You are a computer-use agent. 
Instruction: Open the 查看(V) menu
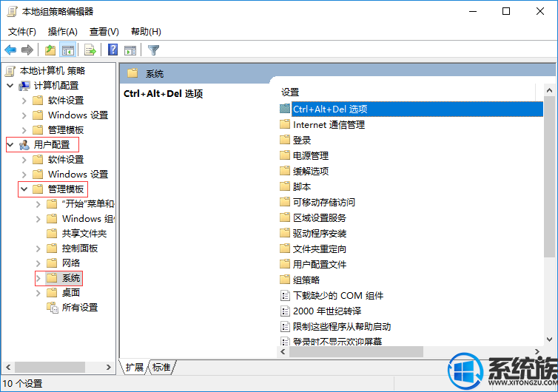(104, 32)
